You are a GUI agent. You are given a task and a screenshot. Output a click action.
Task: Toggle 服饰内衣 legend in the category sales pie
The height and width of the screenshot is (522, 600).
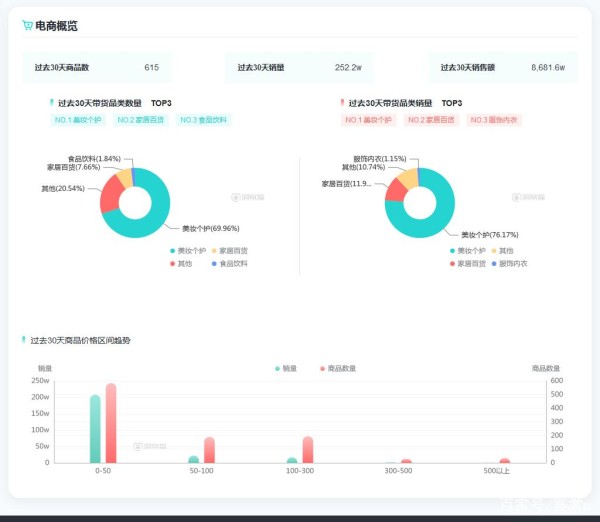508,263
